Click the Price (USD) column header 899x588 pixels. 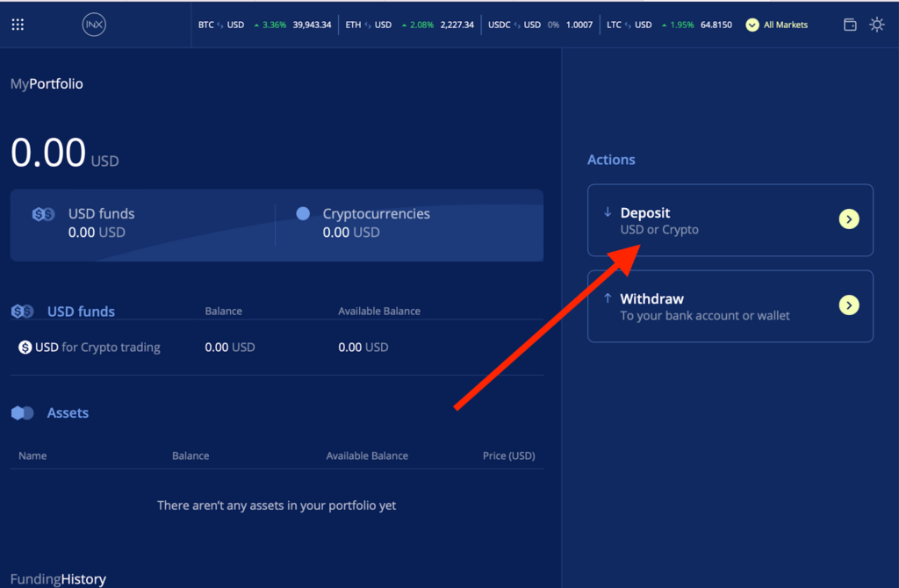(x=508, y=455)
